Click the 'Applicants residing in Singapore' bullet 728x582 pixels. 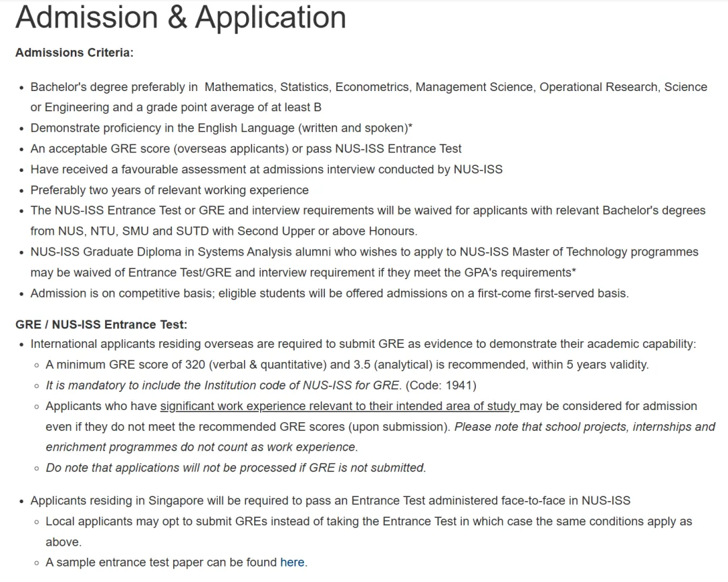click(330, 500)
